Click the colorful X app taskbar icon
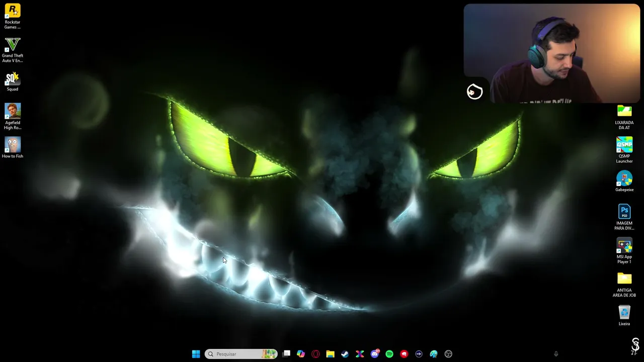The image size is (644, 362). click(x=360, y=354)
